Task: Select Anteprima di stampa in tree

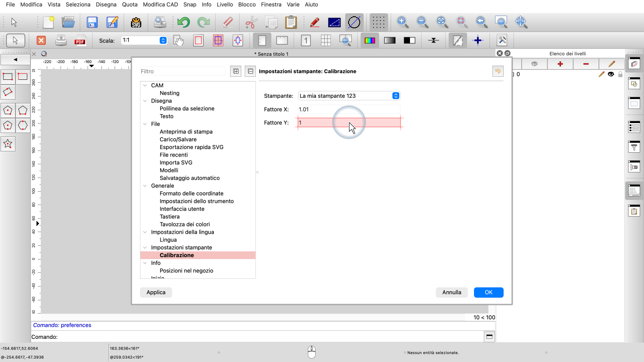Action: 186,132
